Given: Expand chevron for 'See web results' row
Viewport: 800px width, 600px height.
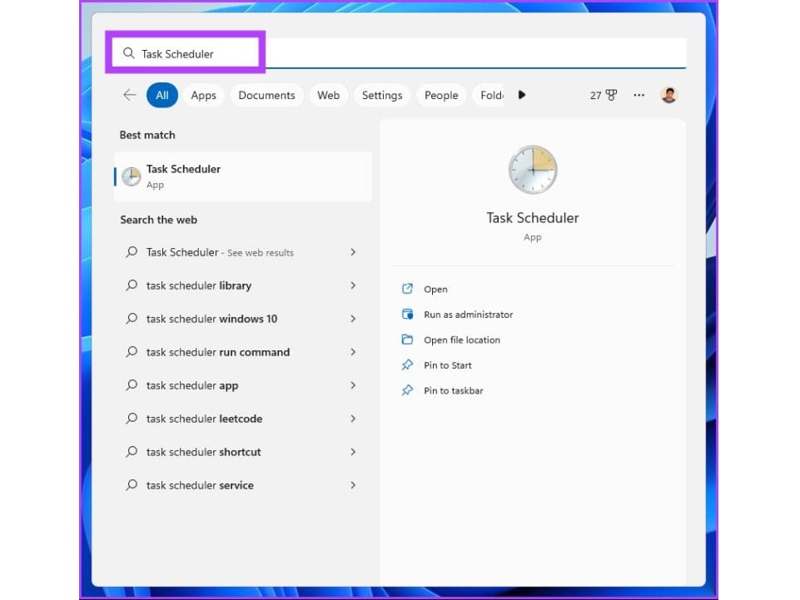Looking at the screenshot, I should coord(353,252).
